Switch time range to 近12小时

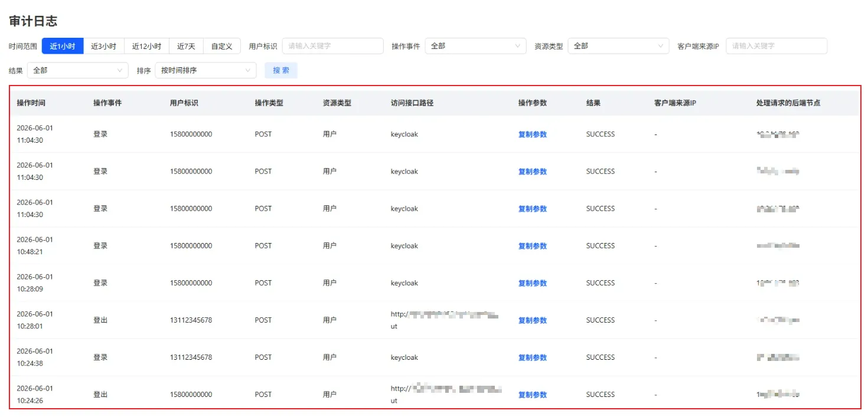pyautogui.click(x=146, y=46)
